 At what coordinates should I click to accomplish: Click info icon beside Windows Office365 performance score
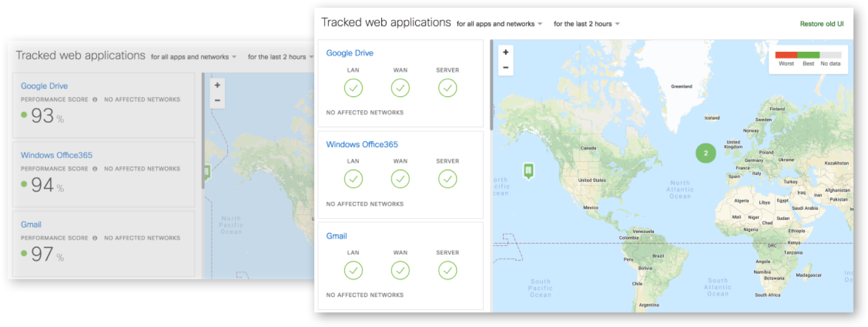[95, 169]
